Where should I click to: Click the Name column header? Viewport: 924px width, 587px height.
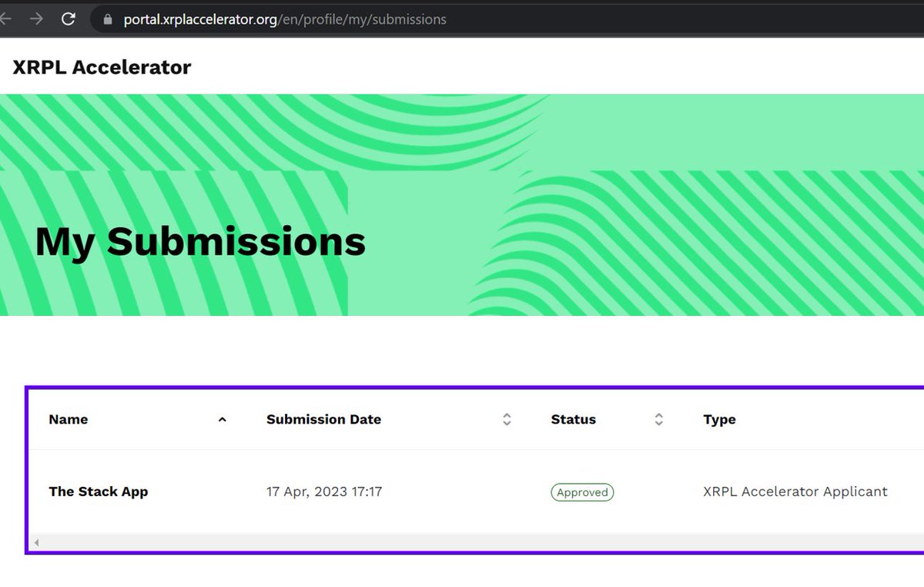[x=69, y=420]
